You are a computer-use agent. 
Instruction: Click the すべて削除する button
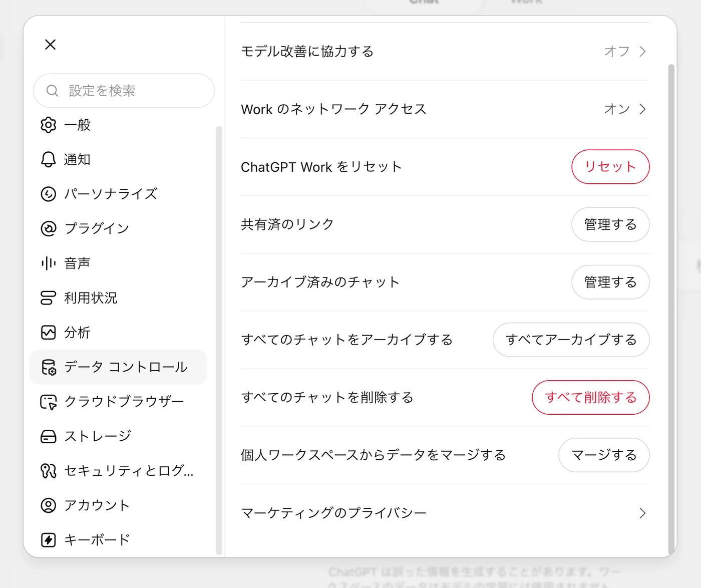point(591,397)
